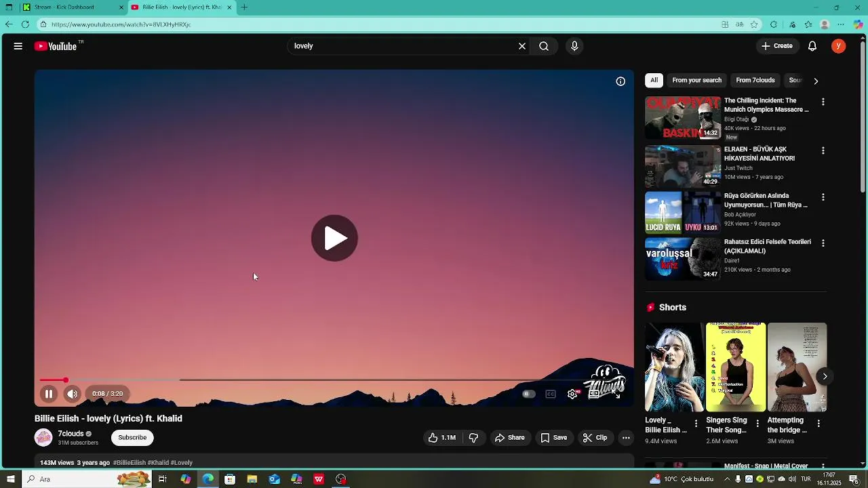Open options for ELRAEN video
868x488 pixels.
tap(823, 150)
